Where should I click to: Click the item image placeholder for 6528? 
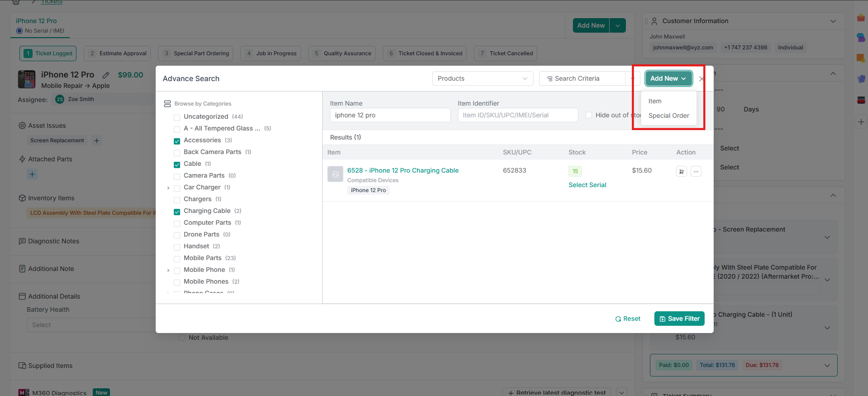pyautogui.click(x=335, y=174)
